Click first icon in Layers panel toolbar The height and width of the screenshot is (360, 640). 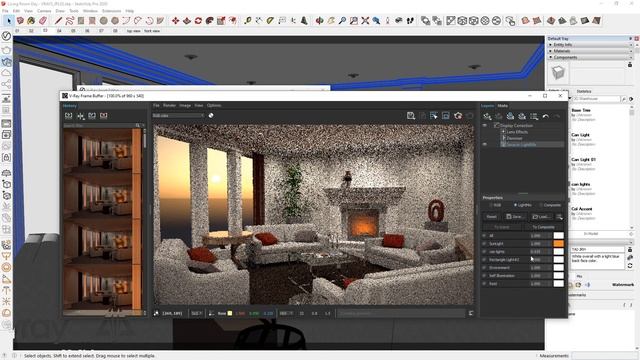pyautogui.click(x=487, y=116)
